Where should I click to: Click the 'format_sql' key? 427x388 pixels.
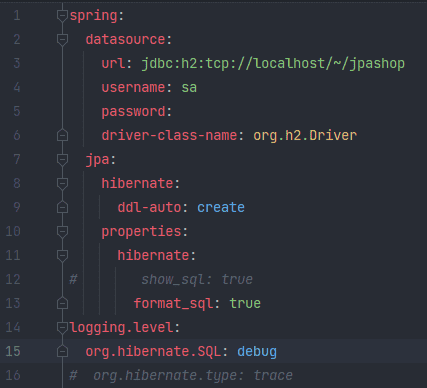coord(173,304)
